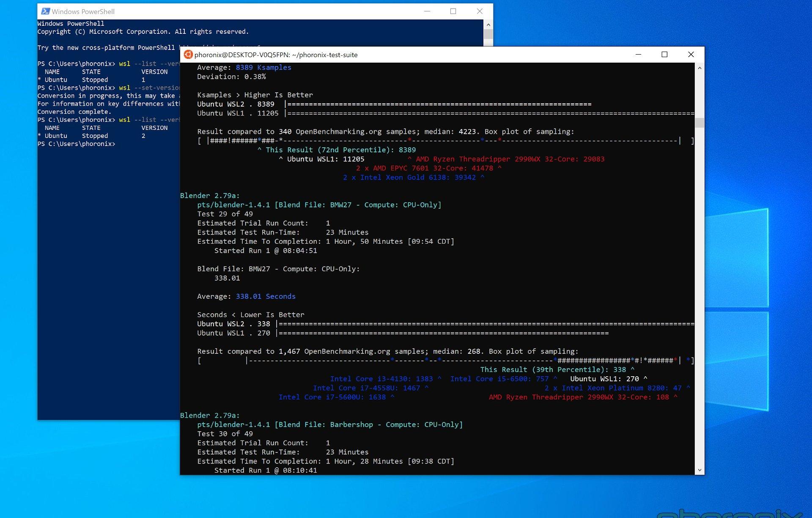Click the Ubuntu terminal scrollbar down arrow
This screenshot has height=518, width=812.
tap(700, 470)
